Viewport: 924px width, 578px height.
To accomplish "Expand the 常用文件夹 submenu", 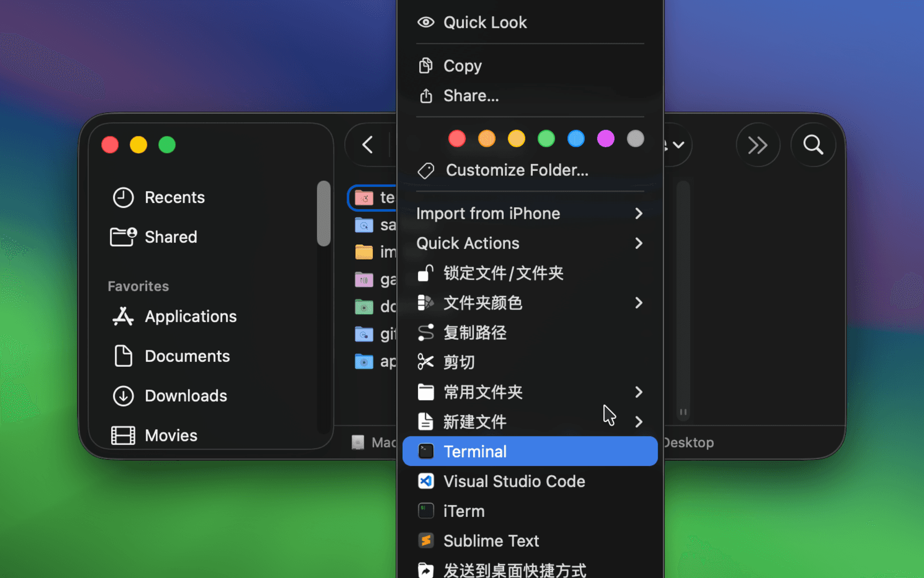I will (638, 392).
